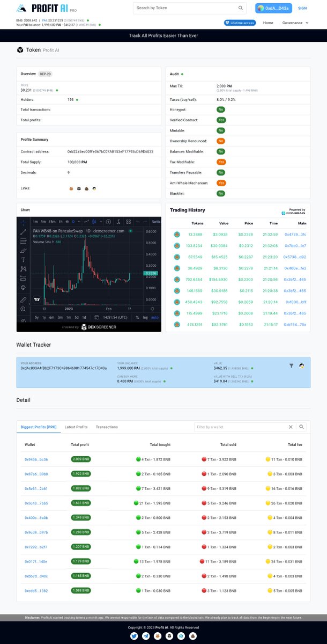Select the ruler measure tool in chart
This screenshot has height=644, width=327.
pos(23,300)
